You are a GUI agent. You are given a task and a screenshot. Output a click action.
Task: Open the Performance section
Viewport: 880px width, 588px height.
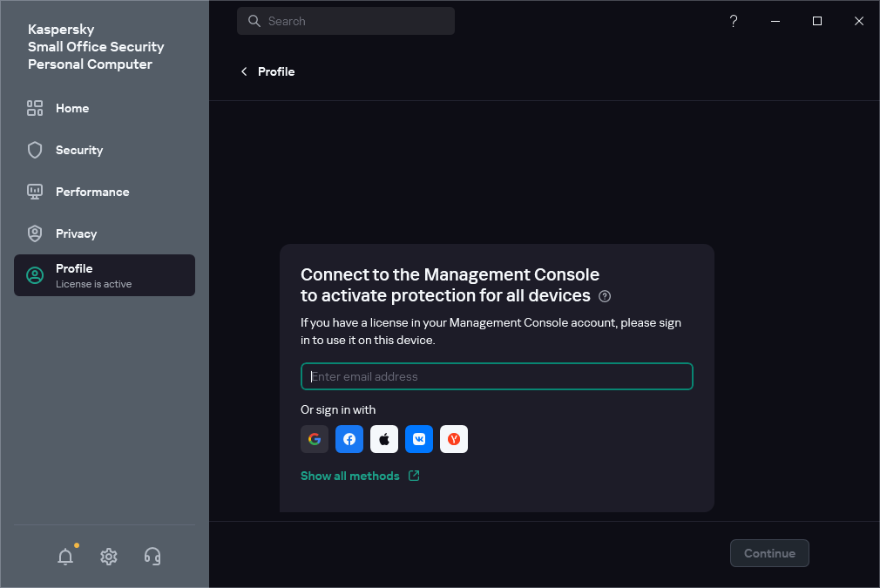tap(92, 192)
